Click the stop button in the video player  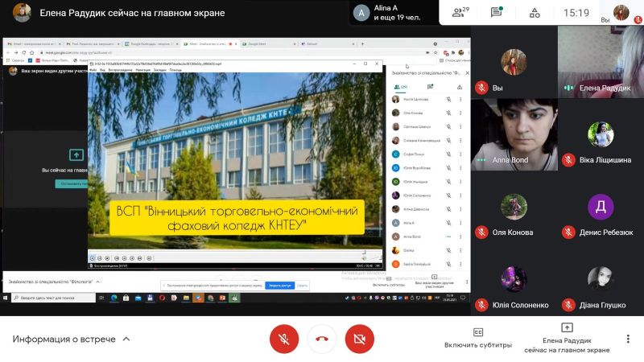point(107,258)
